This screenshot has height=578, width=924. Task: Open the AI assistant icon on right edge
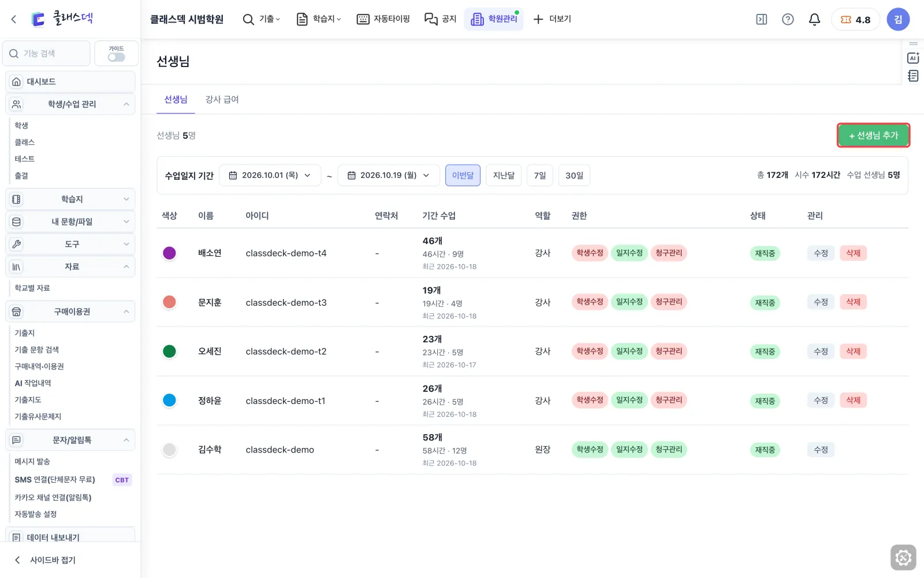913,58
